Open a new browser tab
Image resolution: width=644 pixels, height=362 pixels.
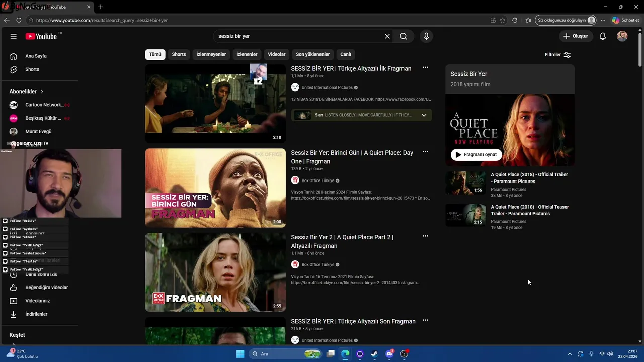[x=101, y=7]
